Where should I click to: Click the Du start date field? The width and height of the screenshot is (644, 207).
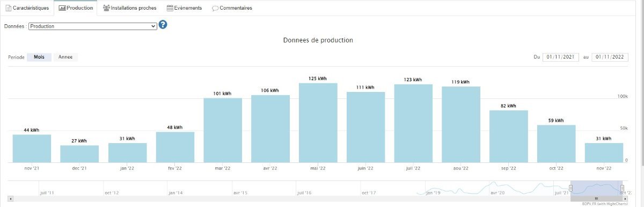(561, 57)
